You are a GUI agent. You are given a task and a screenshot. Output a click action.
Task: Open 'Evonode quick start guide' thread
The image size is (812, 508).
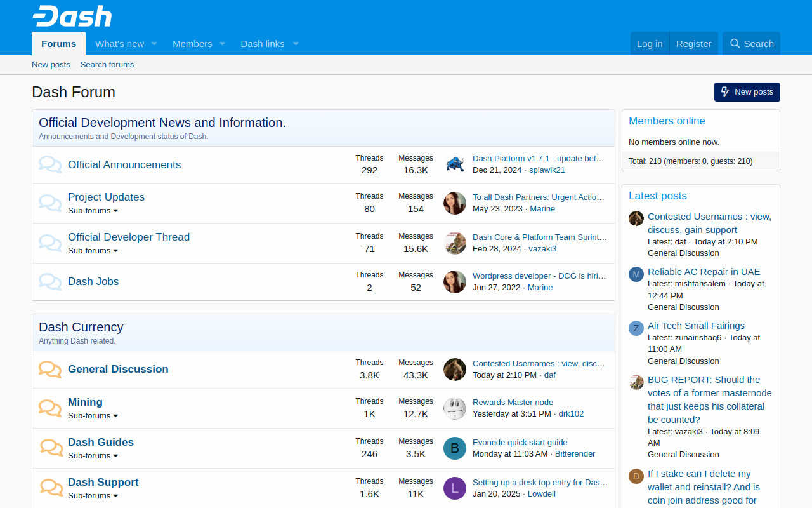(520, 443)
